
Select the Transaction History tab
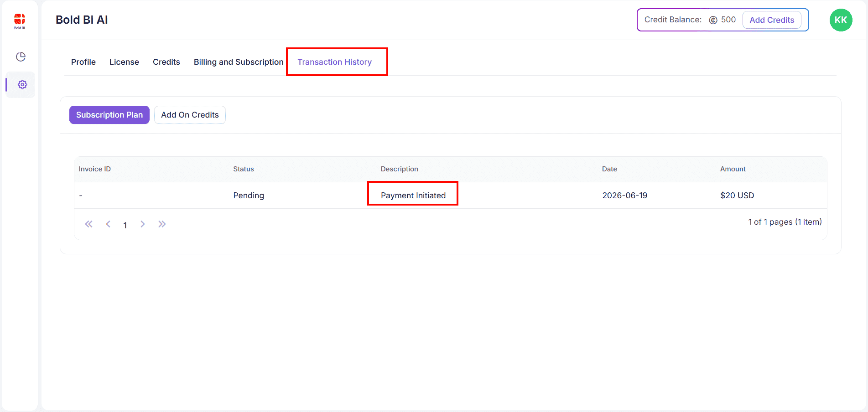[x=335, y=62]
